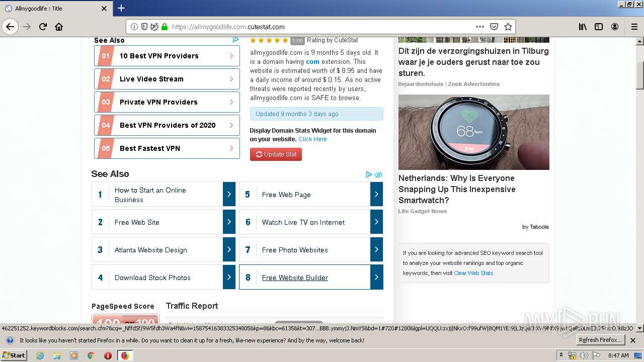Open Watch Live TV on Internet link
The image size is (644, 362).
click(x=303, y=222)
